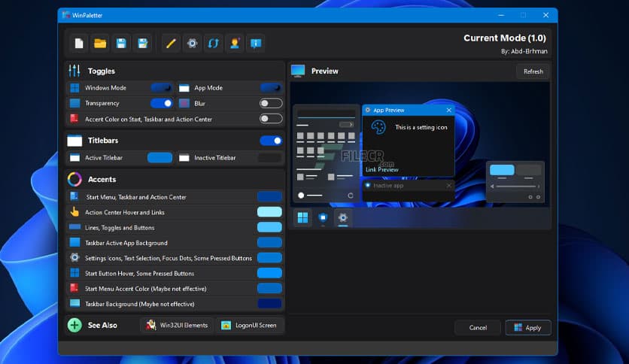Screen dimensions: 629x364
Task: Click the green plus See Also icon
Action: tap(74, 325)
